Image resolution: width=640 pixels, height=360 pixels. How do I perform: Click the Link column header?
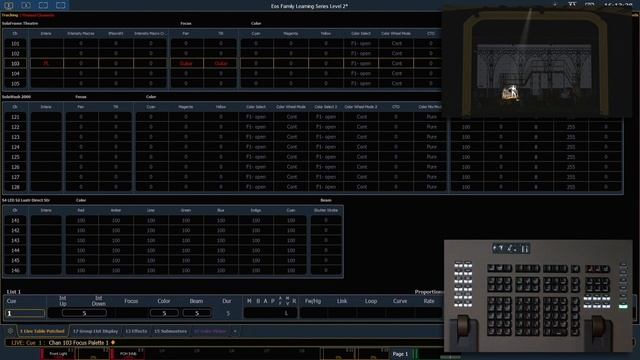click(x=342, y=301)
